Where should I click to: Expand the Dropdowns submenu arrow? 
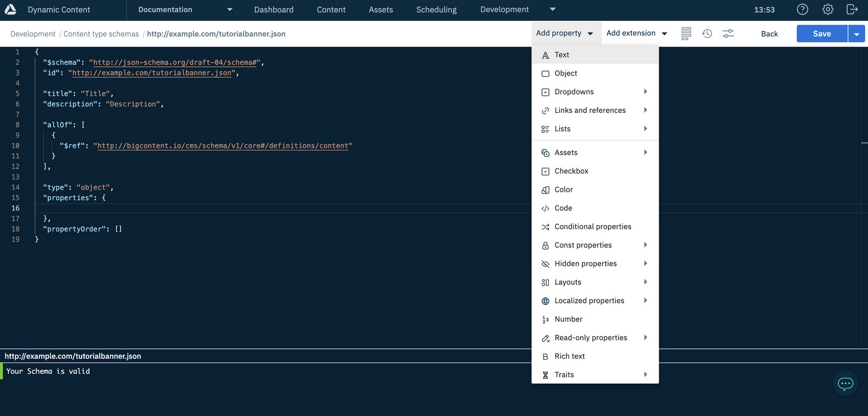click(x=645, y=91)
